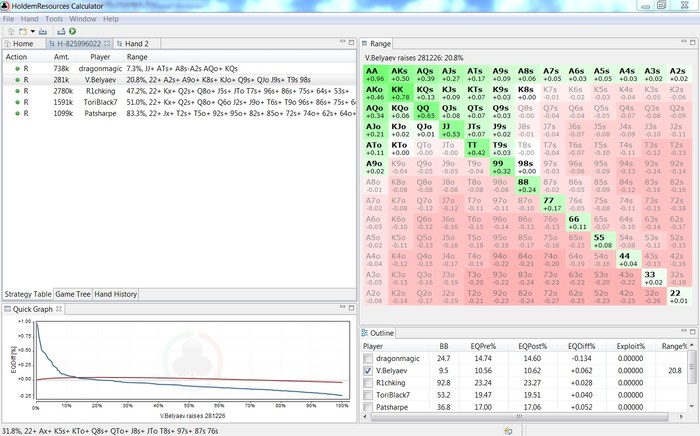Select the AKs hand cell
The height and width of the screenshot is (436, 700).
pos(400,74)
